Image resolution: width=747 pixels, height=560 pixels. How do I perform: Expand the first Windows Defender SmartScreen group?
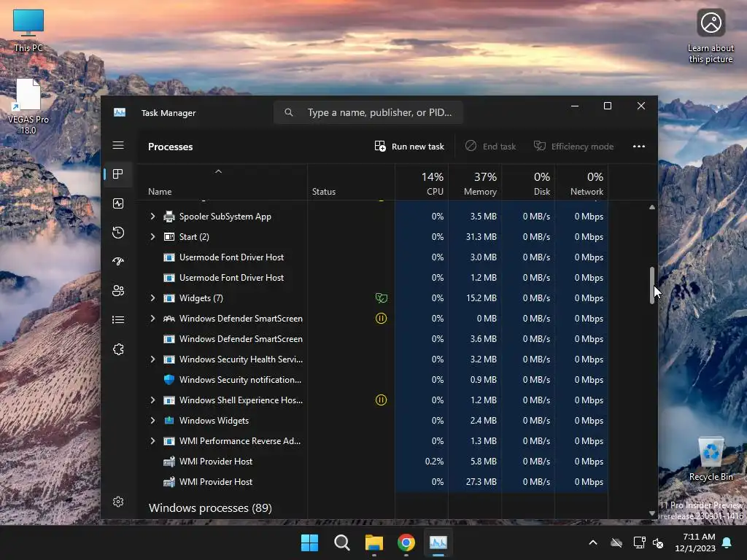click(152, 319)
